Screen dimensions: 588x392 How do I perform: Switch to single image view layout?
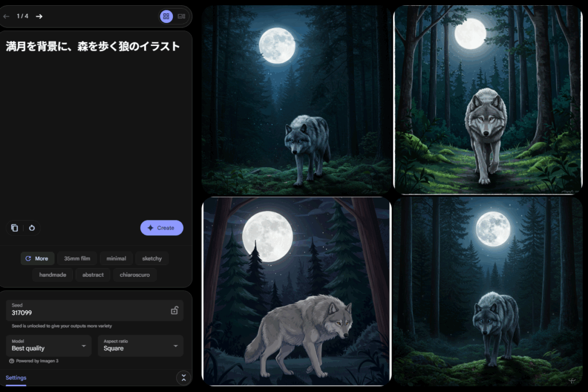pyautogui.click(x=181, y=17)
